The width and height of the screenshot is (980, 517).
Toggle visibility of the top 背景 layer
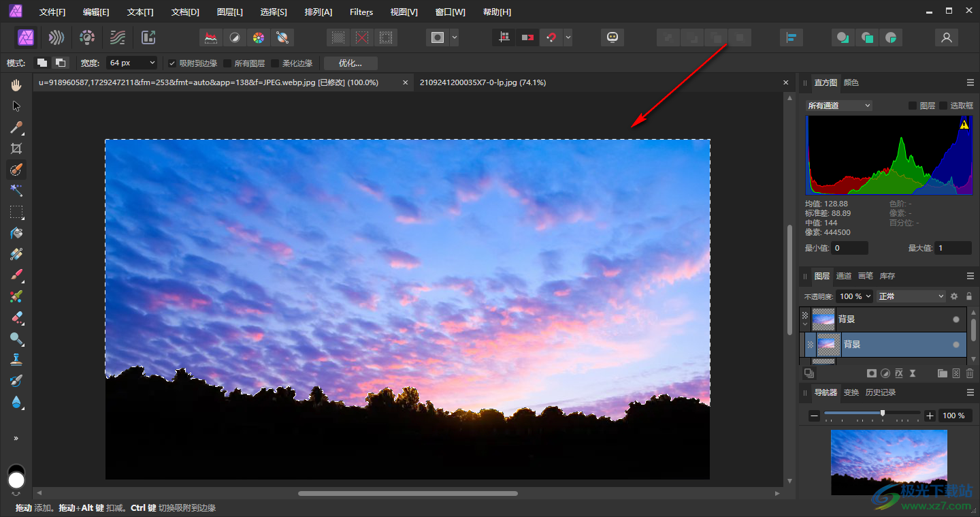(956, 319)
